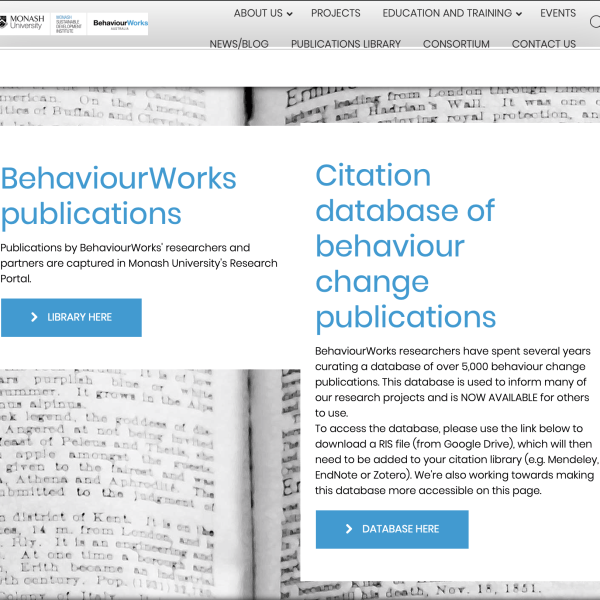This screenshot has width=600, height=600.
Task: Click the 'EndNote or Zotero' sentence
Action: click(363, 475)
